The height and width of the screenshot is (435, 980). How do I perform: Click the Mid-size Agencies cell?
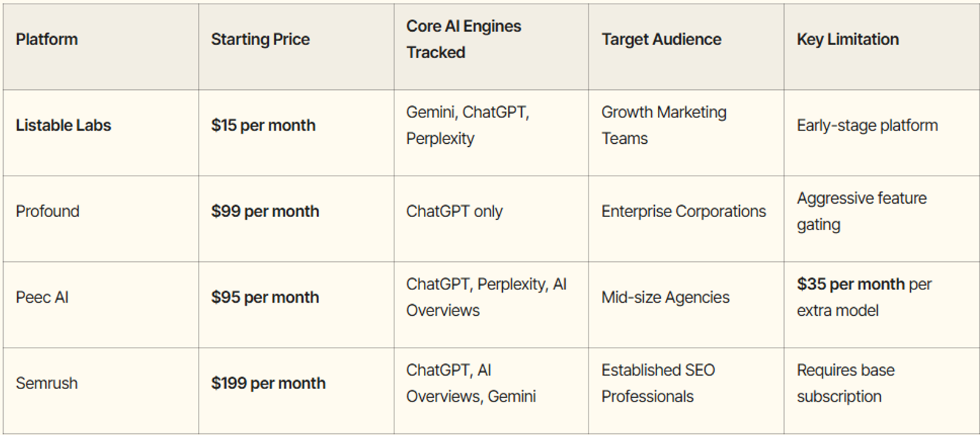[x=665, y=297]
